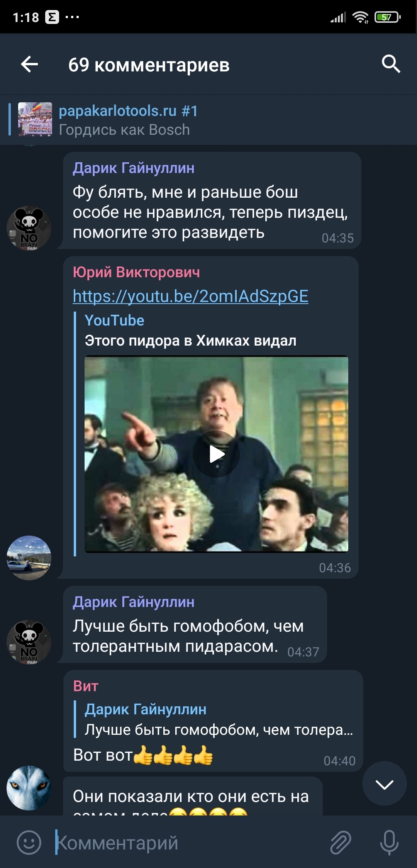Tap the 69 комментариев header title

[149, 65]
